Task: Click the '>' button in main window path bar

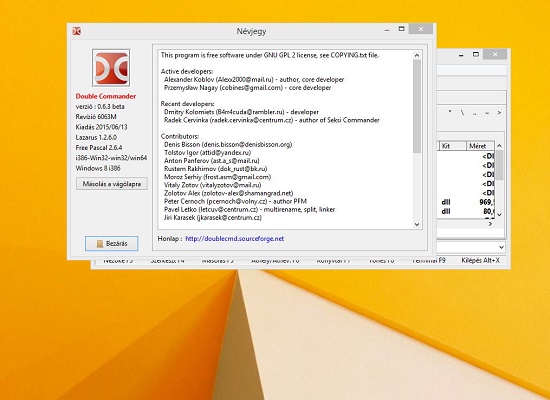Action: [x=499, y=113]
